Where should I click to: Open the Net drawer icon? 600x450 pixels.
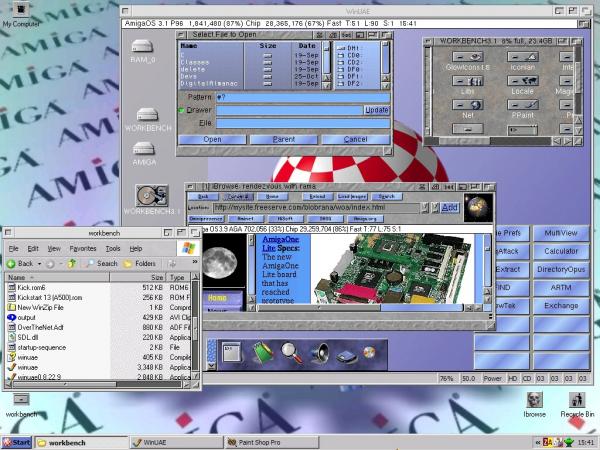point(468,105)
